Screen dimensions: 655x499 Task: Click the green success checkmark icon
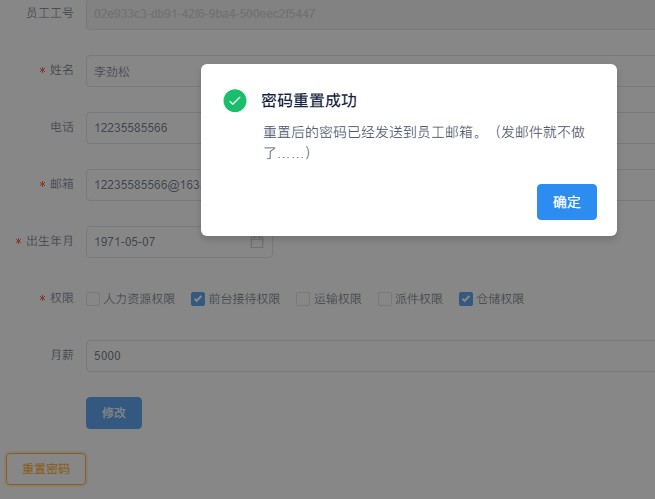click(235, 101)
